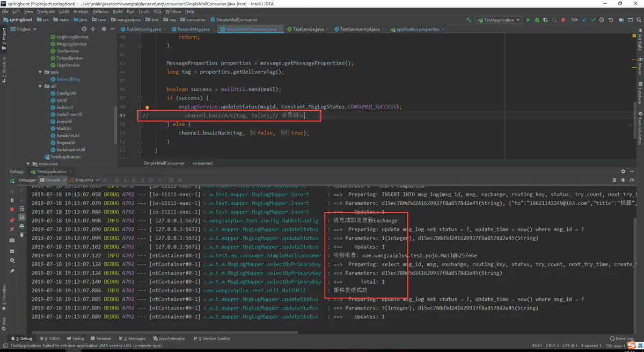Toggle mute breakpoints in debug sidebar

tap(12, 229)
